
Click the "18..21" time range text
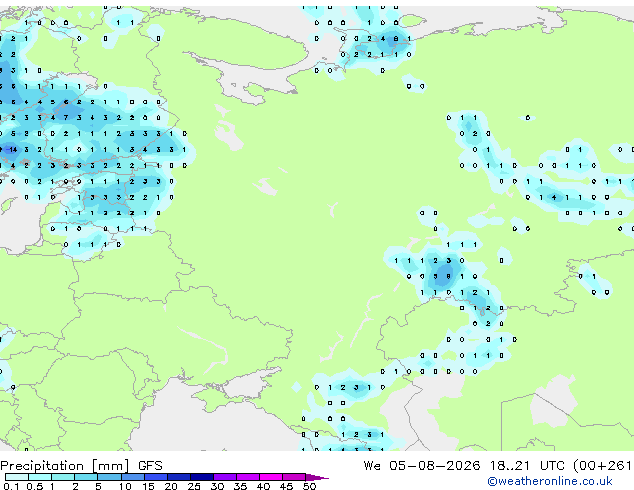point(509,466)
